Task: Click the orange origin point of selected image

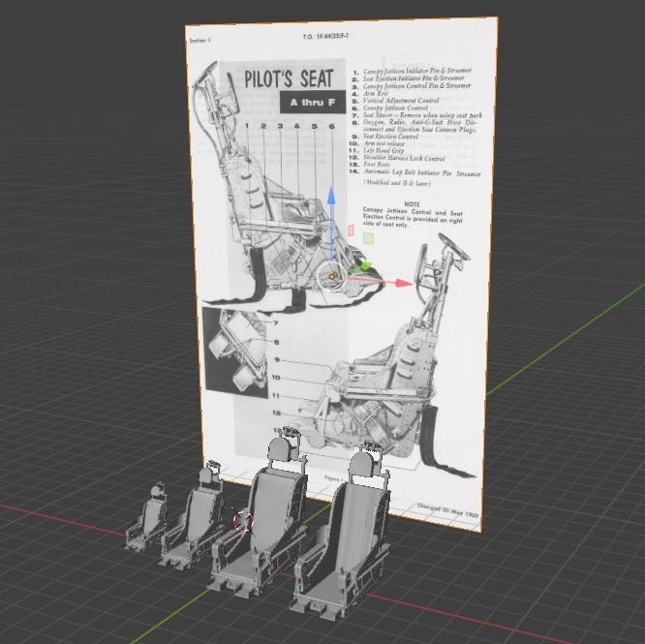Action: coord(331,278)
